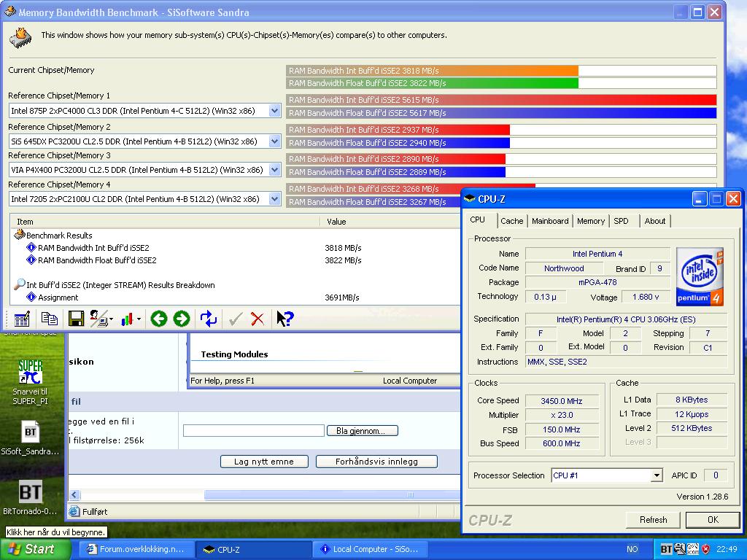The width and height of the screenshot is (747, 560).
Task: Click the Value column header in results list
Action: [391, 222]
